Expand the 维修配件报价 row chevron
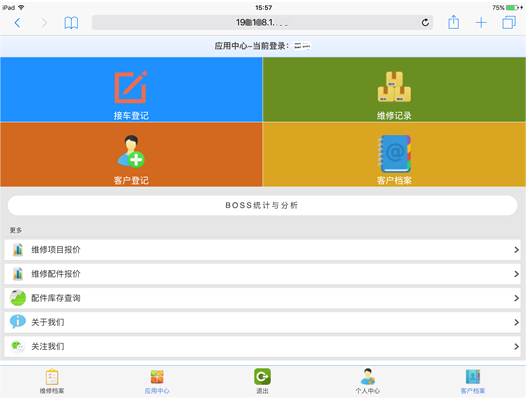Image resolution: width=526 pixels, height=398 pixels. (x=516, y=274)
